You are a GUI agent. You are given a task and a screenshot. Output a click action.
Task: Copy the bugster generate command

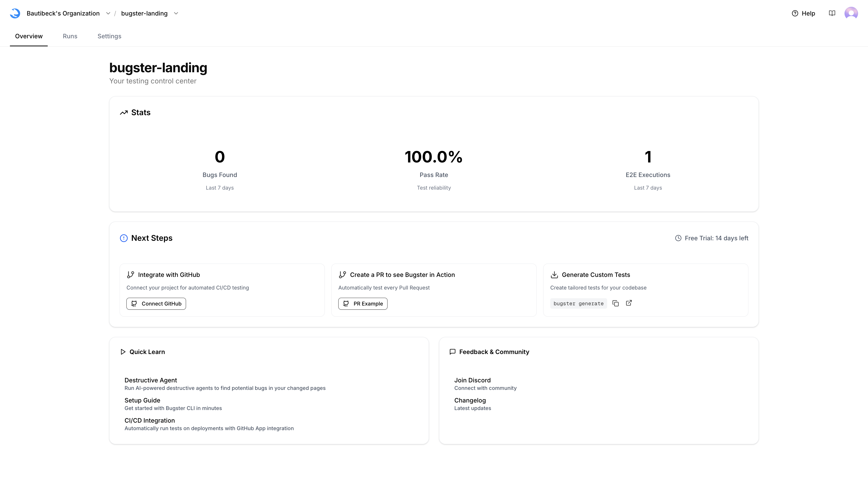(x=616, y=303)
